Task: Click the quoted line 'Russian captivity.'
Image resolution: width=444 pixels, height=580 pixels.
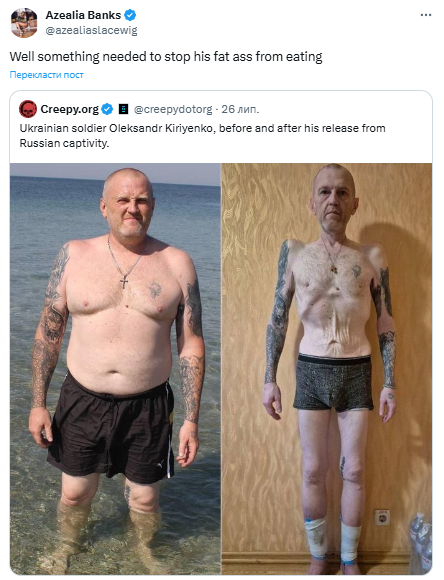Action: 64,143
